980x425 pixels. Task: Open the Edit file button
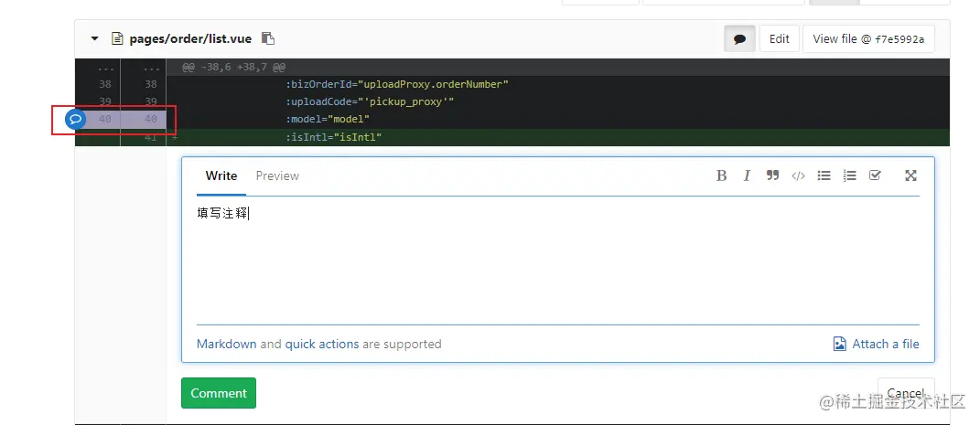(x=779, y=39)
